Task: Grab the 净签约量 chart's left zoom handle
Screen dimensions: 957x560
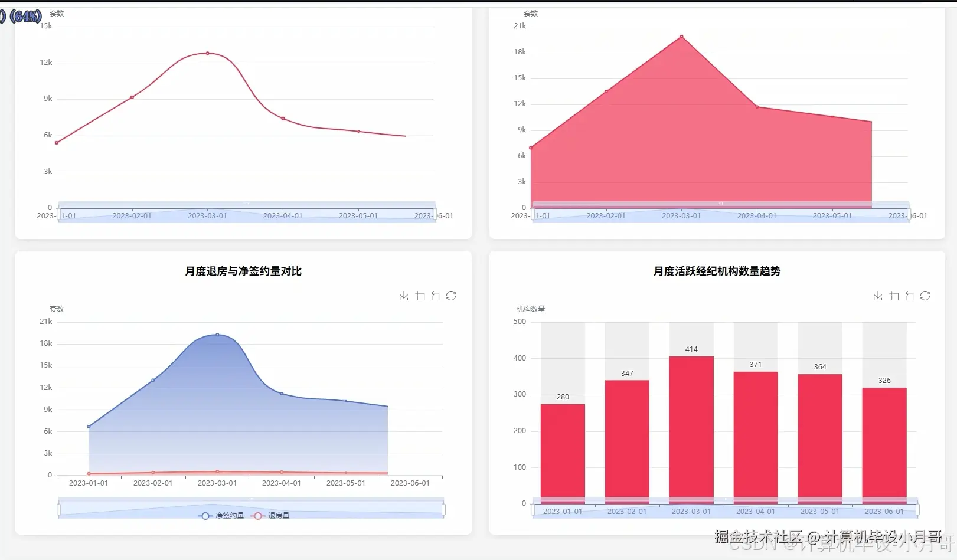Action: tap(58, 509)
